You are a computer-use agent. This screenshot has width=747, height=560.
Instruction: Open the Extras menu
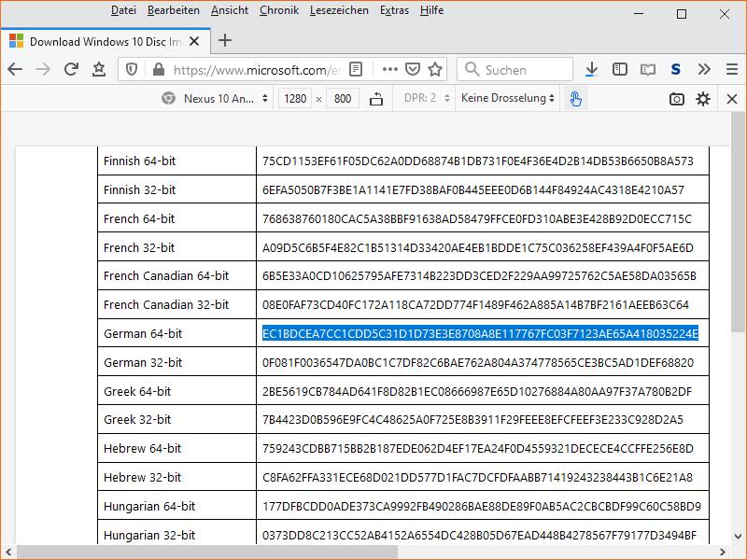(394, 10)
